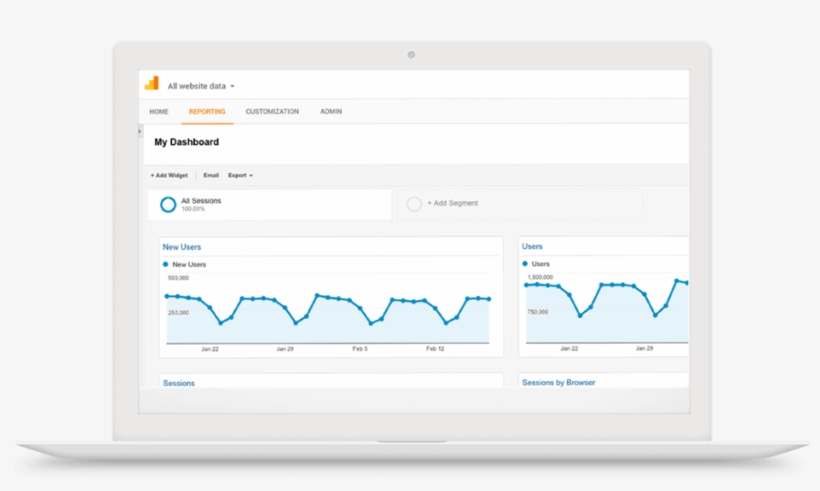Open the All website data dropdown
820x491 pixels.
click(201, 86)
